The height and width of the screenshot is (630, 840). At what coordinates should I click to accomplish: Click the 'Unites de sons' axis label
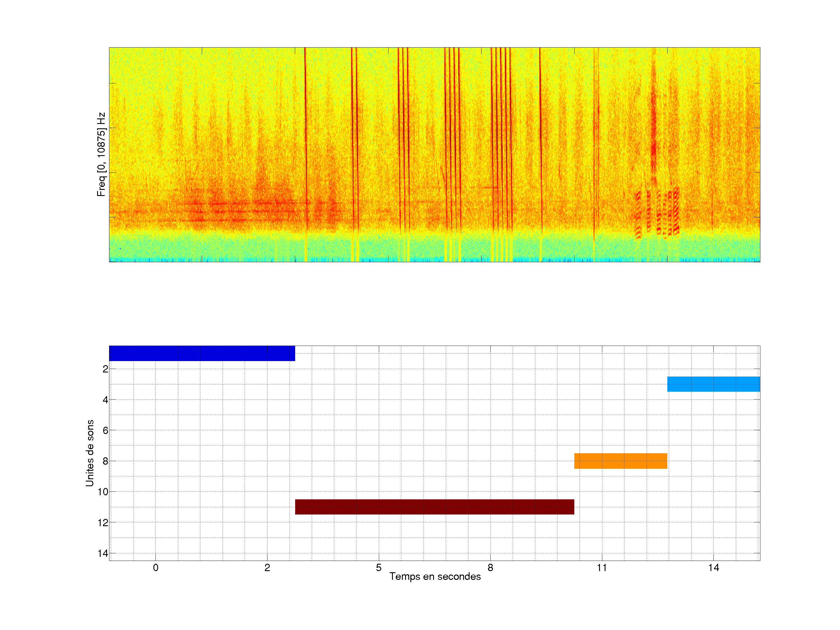[90, 453]
